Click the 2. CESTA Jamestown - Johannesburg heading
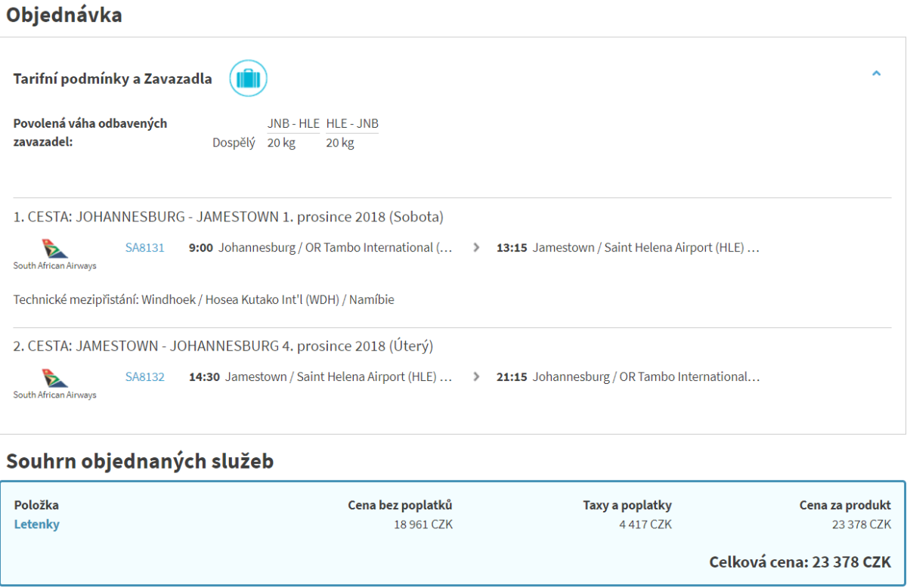 click(x=223, y=346)
